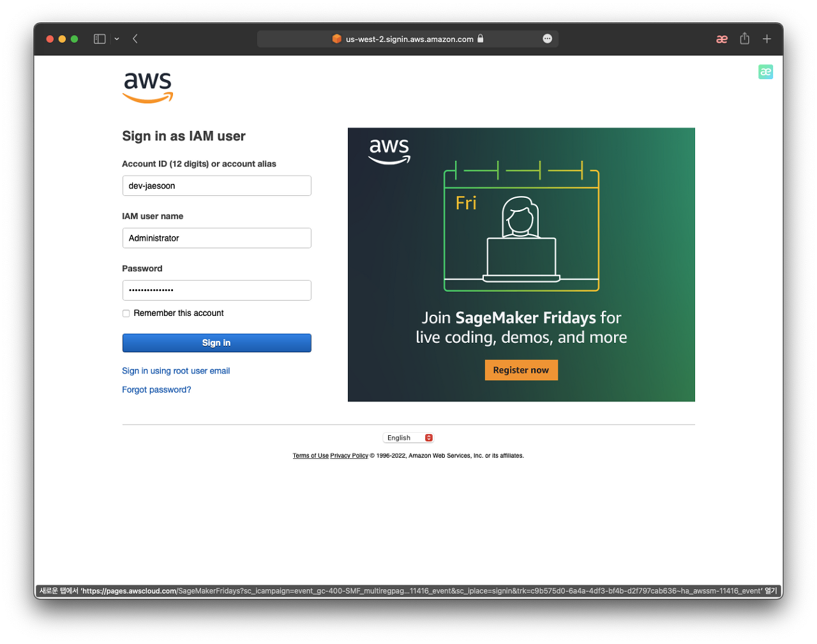Click the red ae extension icon in the toolbar
This screenshot has width=817, height=644.
722,39
